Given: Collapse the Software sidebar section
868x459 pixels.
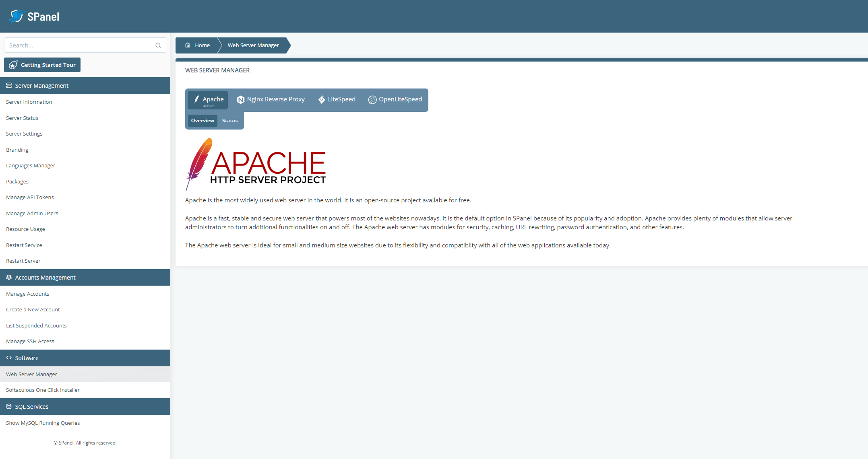Looking at the screenshot, I should click(85, 358).
